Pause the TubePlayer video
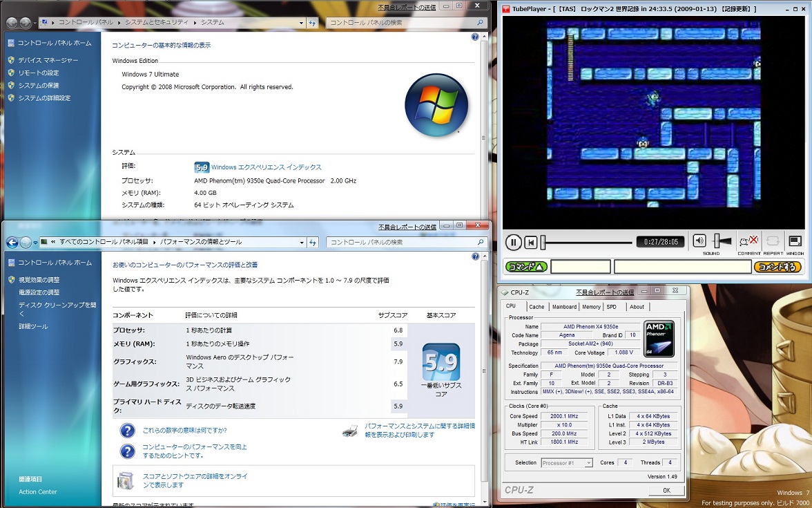The height and width of the screenshot is (508, 812). (x=512, y=242)
